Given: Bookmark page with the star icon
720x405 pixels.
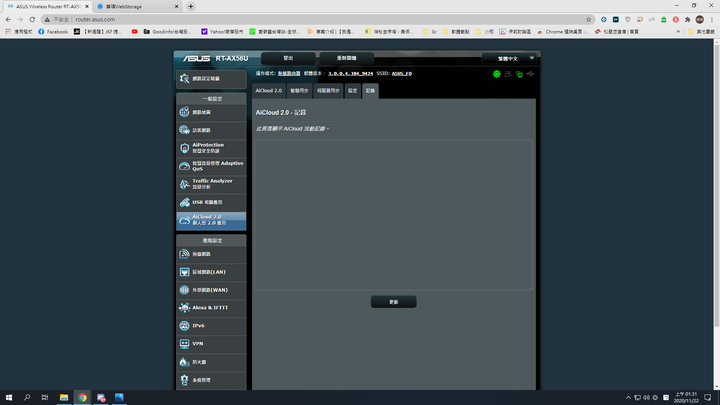Looking at the screenshot, I should pyautogui.click(x=589, y=19).
